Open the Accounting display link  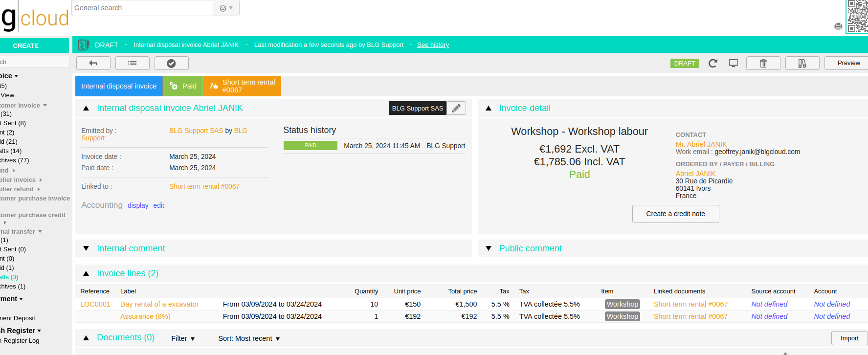[x=138, y=205]
